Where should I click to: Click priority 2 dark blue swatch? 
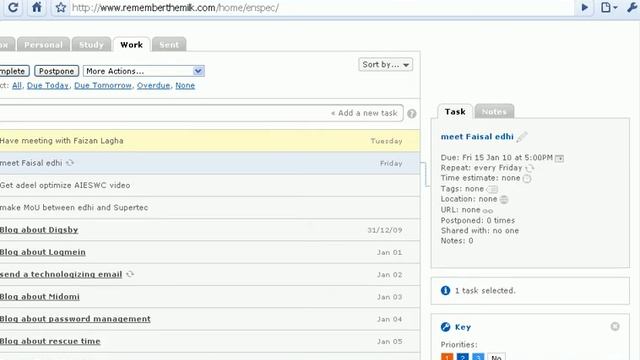coord(462,357)
